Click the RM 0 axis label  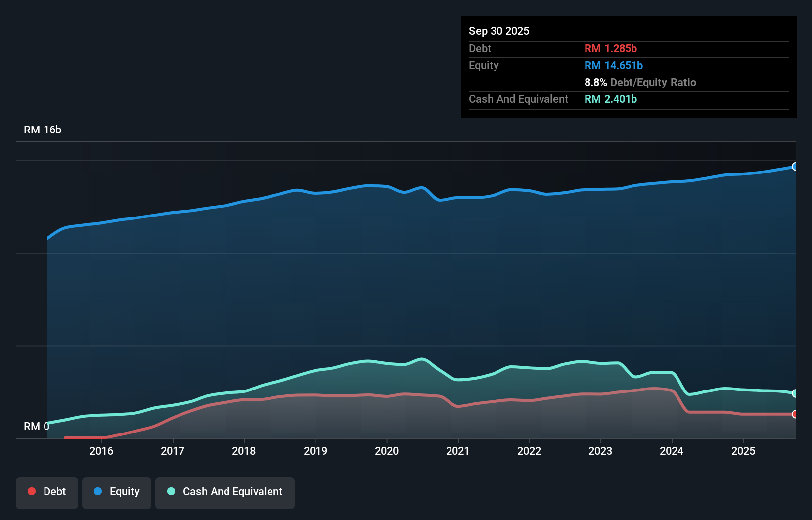tap(37, 426)
